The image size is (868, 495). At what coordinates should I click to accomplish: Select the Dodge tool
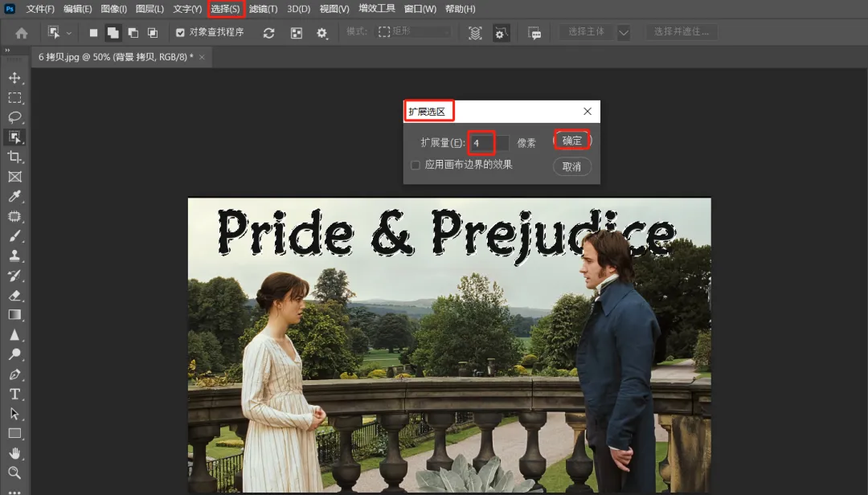click(15, 354)
